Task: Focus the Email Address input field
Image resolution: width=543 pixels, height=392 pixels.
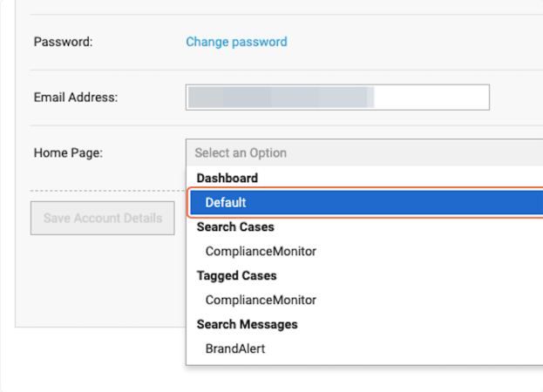Action: click(337, 98)
